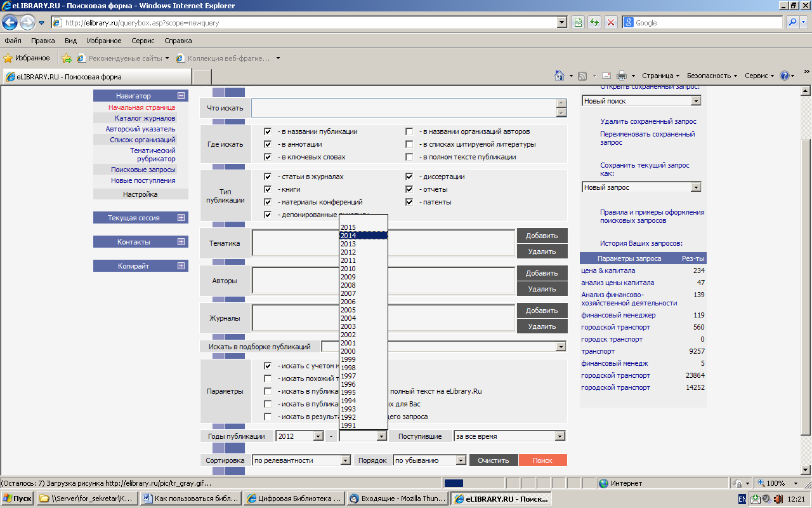Open the Правка menu
Viewport: 812px width, 508px height.
coord(43,41)
